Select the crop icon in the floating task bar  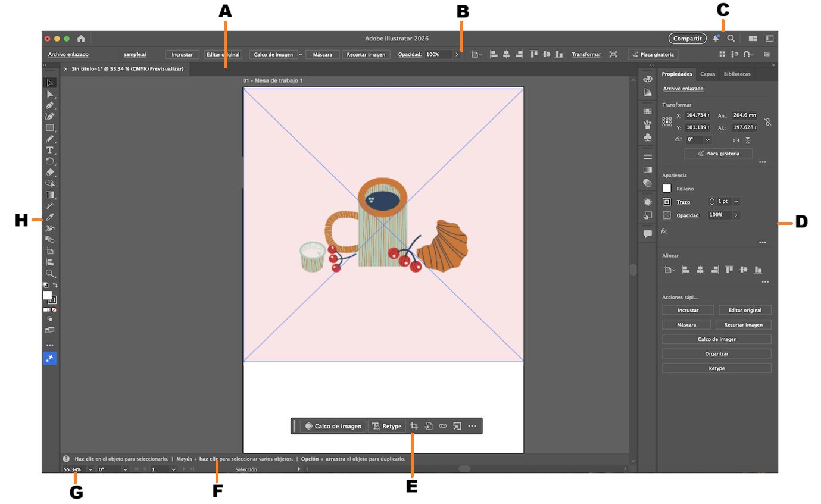pyautogui.click(x=413, y=426)
